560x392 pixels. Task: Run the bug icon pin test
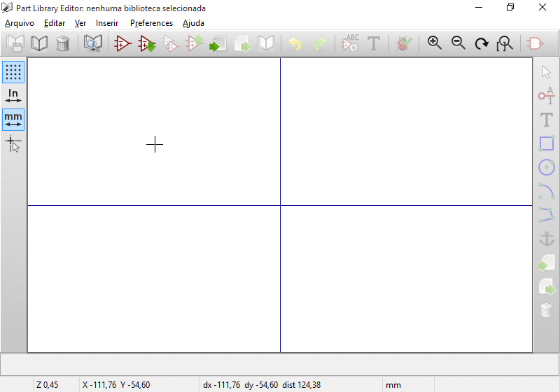tap(402, 43)
